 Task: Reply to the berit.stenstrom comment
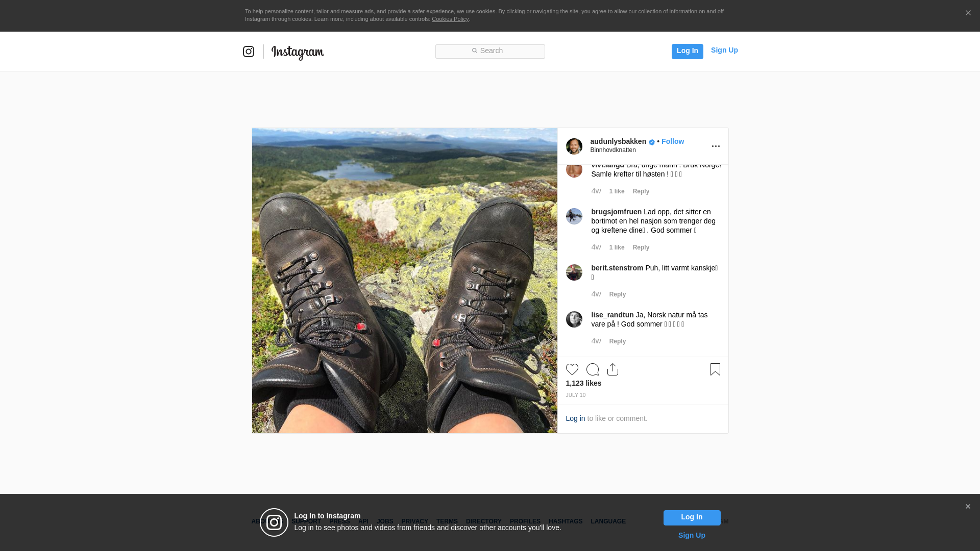[618, 294]
